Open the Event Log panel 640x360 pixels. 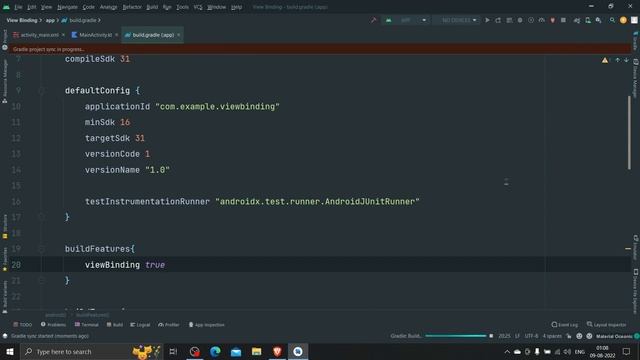[564, 325]
